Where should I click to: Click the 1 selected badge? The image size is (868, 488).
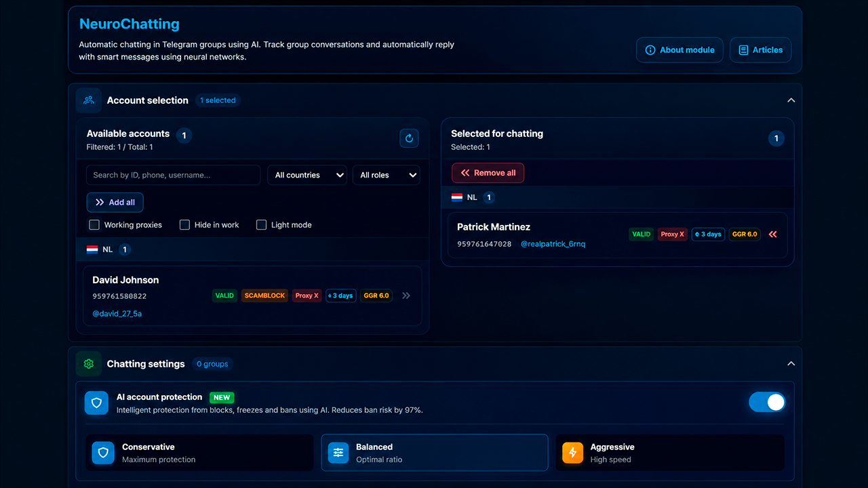218,100
